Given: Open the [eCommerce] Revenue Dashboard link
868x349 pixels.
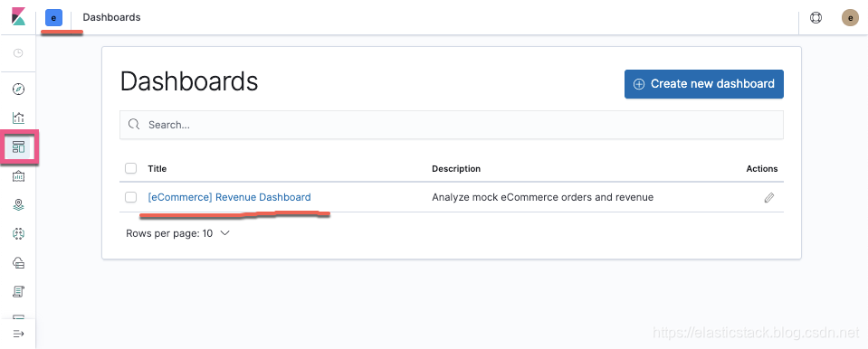Looking at the screenshot, I should (x=229, y=197).
